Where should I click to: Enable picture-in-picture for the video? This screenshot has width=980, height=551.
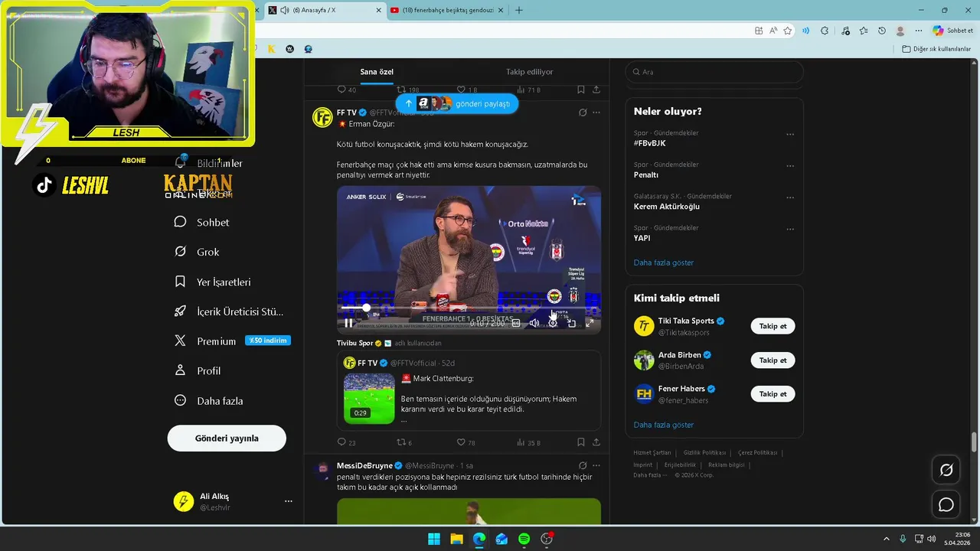[x=571, y=323]
